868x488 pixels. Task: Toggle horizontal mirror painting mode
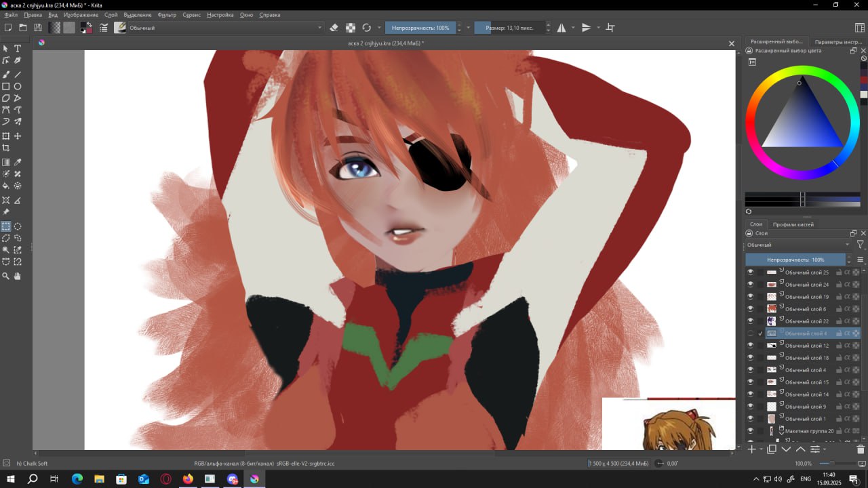tap(561, 28)
